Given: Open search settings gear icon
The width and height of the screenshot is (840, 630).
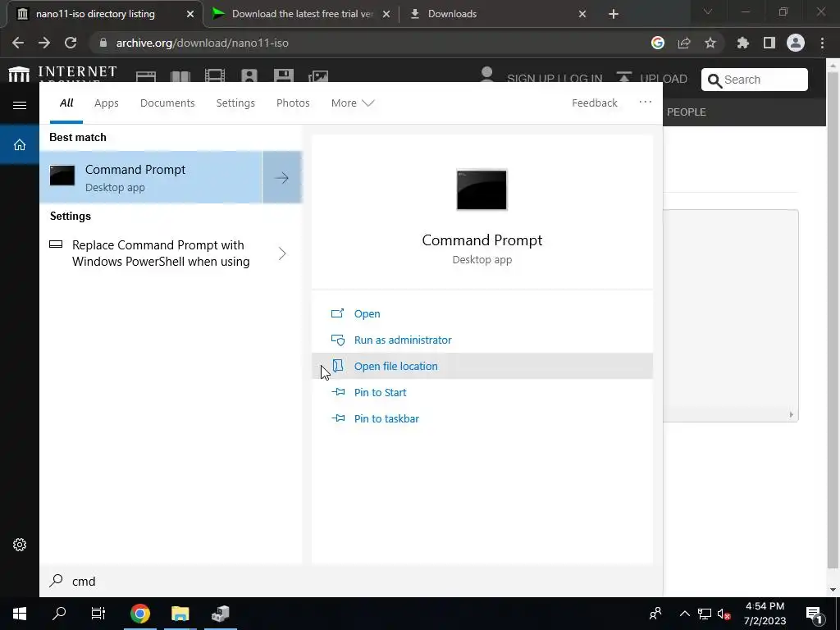Looking at the screenshot, I should click(x=20, y=545).
